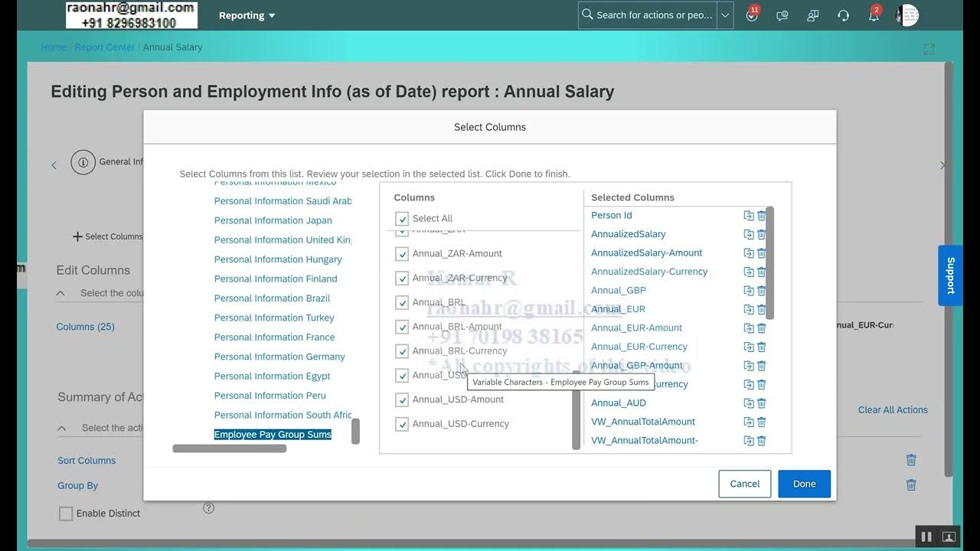Click horizontal scrollbar under category list

(x=230, y=448)
